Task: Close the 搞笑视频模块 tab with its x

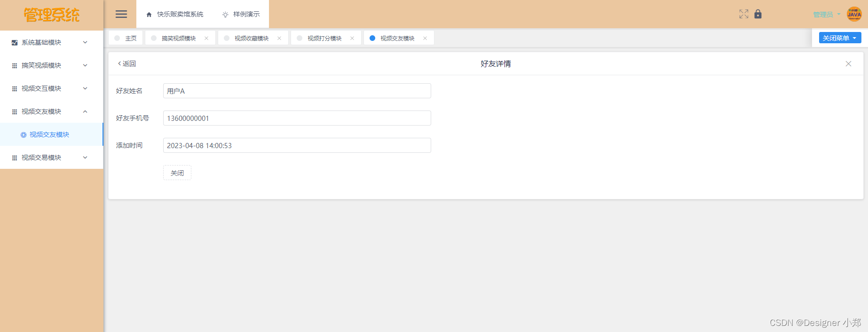Action: (x=206, y=39)
